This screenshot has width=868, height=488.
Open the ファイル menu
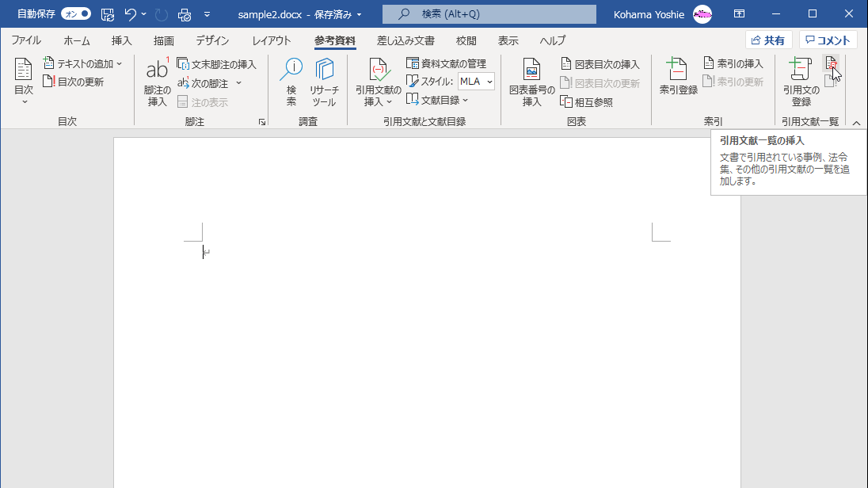point(29,40)
